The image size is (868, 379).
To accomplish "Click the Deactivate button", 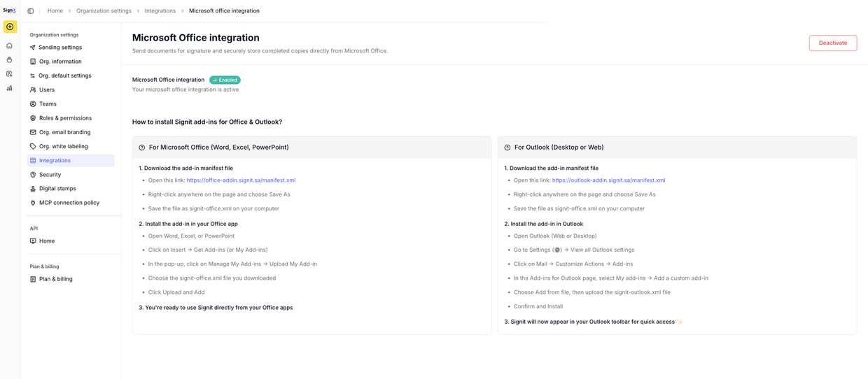I will pos(833,43).
